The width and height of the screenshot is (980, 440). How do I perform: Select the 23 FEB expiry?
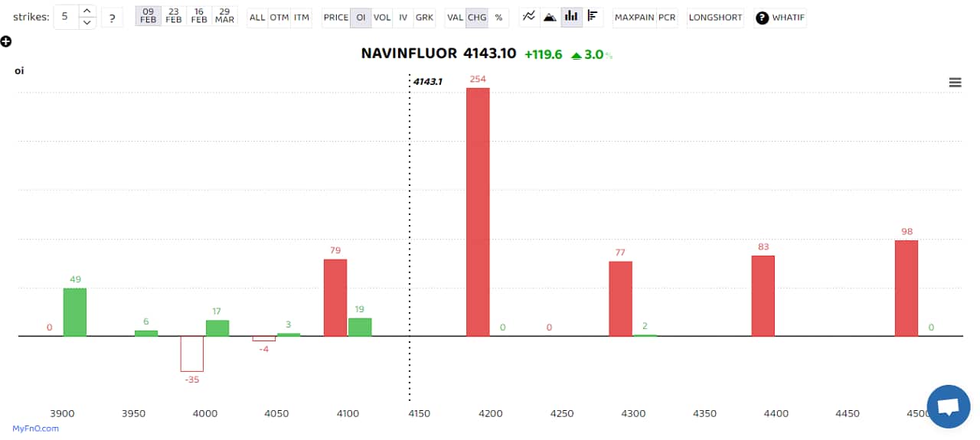tap(174, 16)
